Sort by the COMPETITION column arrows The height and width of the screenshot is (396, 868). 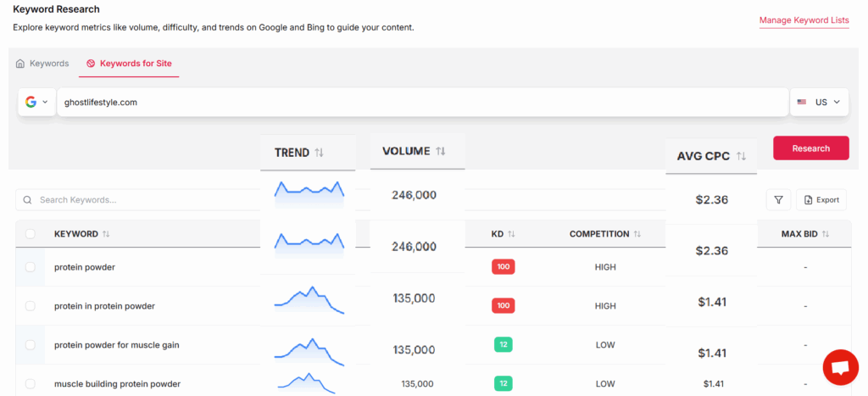637,234
